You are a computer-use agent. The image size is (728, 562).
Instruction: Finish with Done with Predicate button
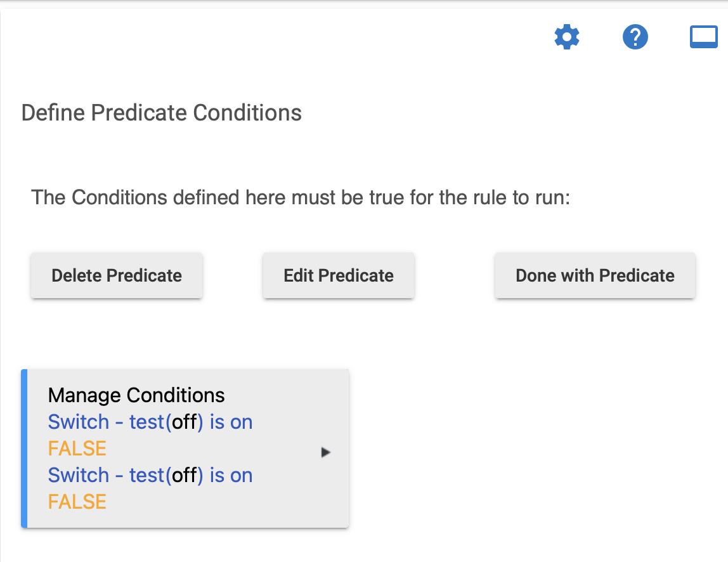tap(595, 275)
